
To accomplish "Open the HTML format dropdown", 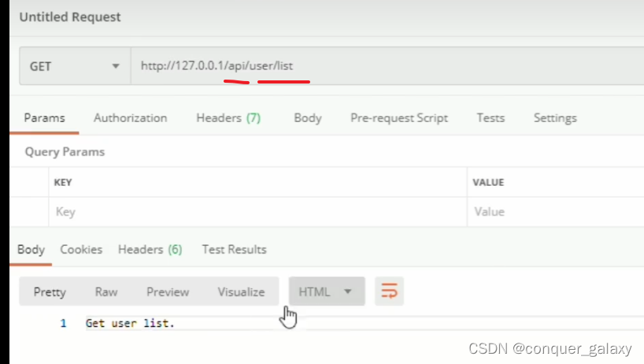I will 327,292.
